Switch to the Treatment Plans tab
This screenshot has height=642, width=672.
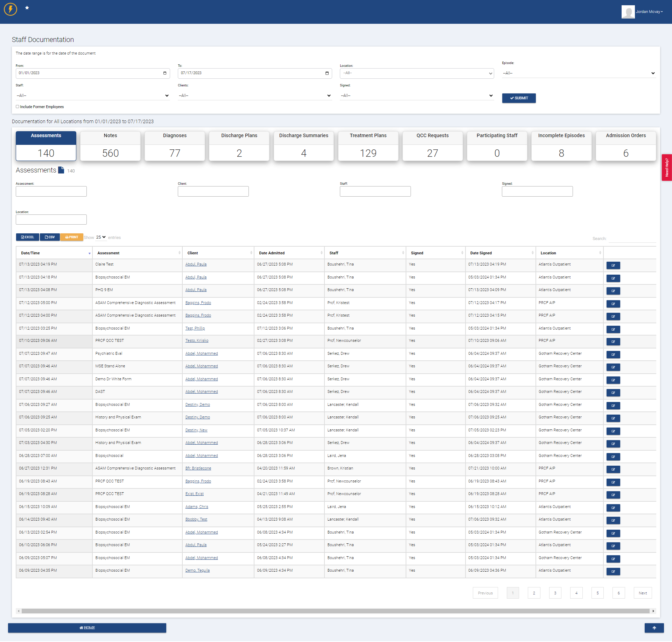pyautogui.click(x=368, y=146)
